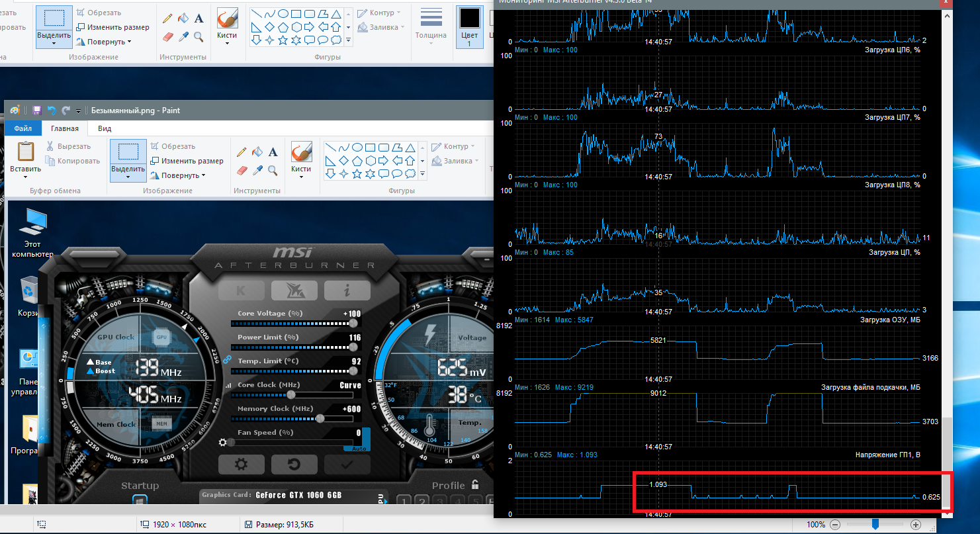Pick diamond shape in upper Paint ribbon
This screenshot has width=980, height=534.
coord(271,27)
